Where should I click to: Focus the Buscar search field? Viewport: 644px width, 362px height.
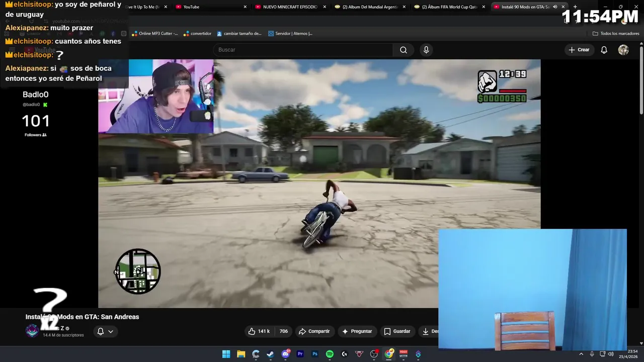pos(303,50)
